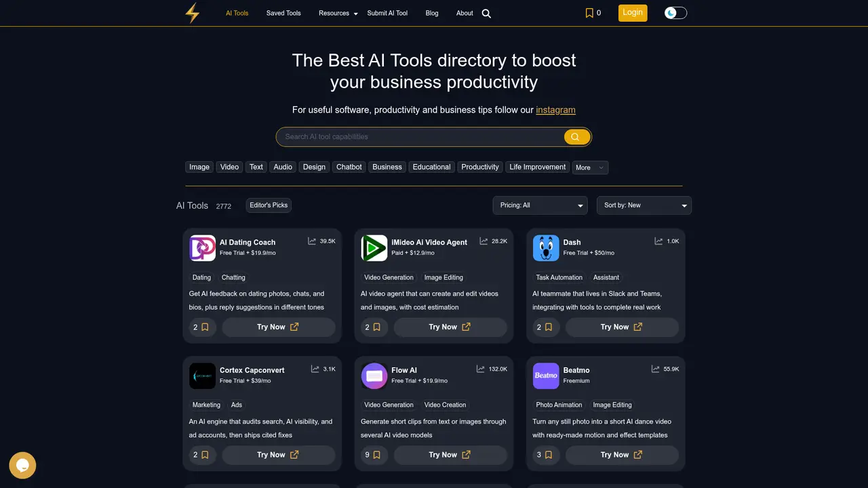This screenshot has width=868, height=488.
Task: Toggle dark/light mode switch
Action: click(x=675, y=13)
